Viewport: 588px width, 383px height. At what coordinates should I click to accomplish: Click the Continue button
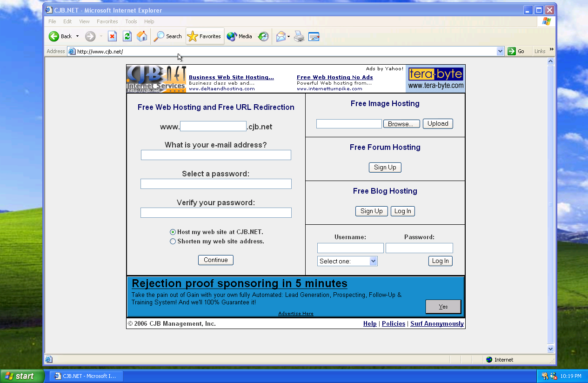[216, 260]
